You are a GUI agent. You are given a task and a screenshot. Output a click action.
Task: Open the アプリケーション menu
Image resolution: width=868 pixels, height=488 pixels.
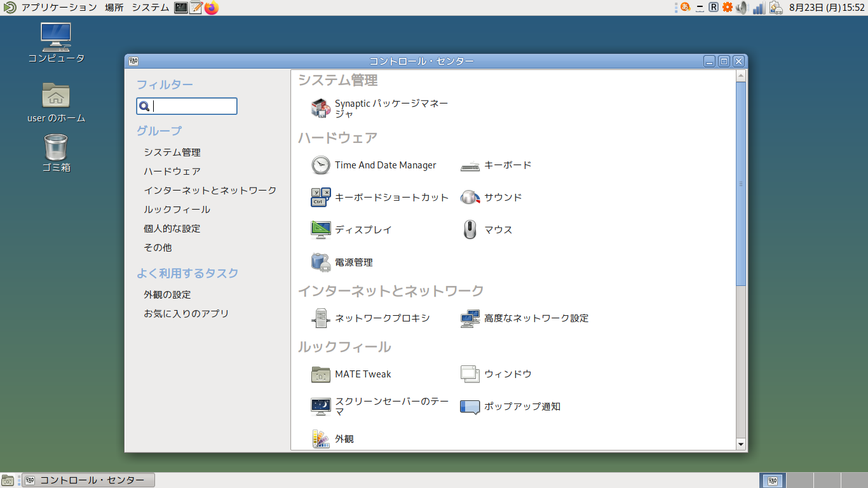tap(59, 8)
